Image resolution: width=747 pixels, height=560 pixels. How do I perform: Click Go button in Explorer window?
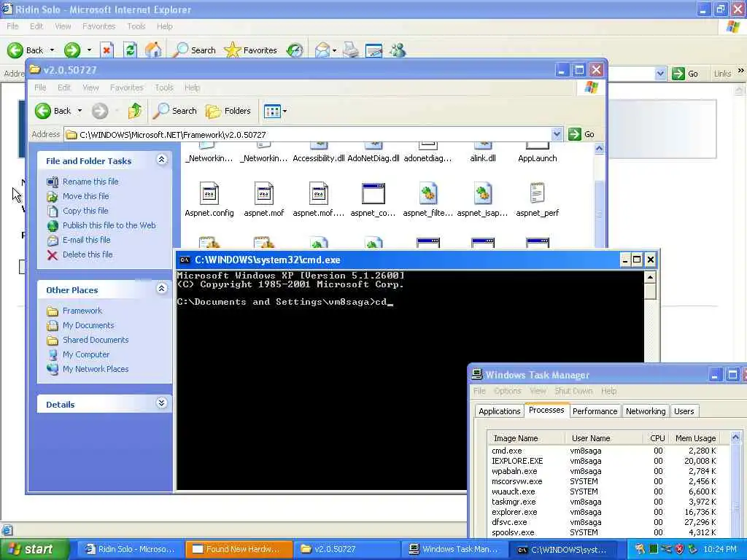[x=581, y=134]
